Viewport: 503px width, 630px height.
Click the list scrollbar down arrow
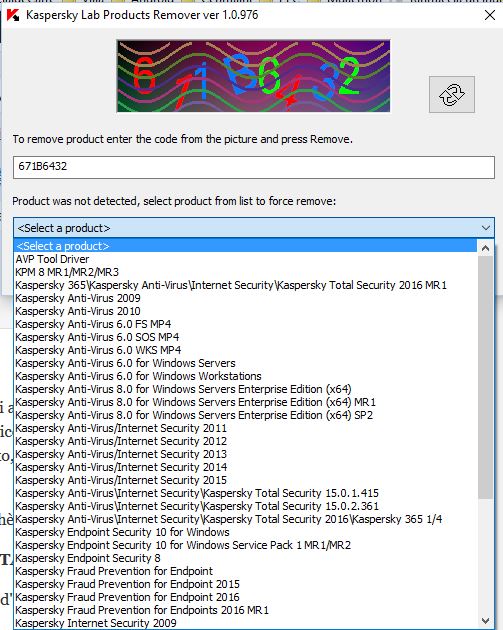[x=485, y=621]
